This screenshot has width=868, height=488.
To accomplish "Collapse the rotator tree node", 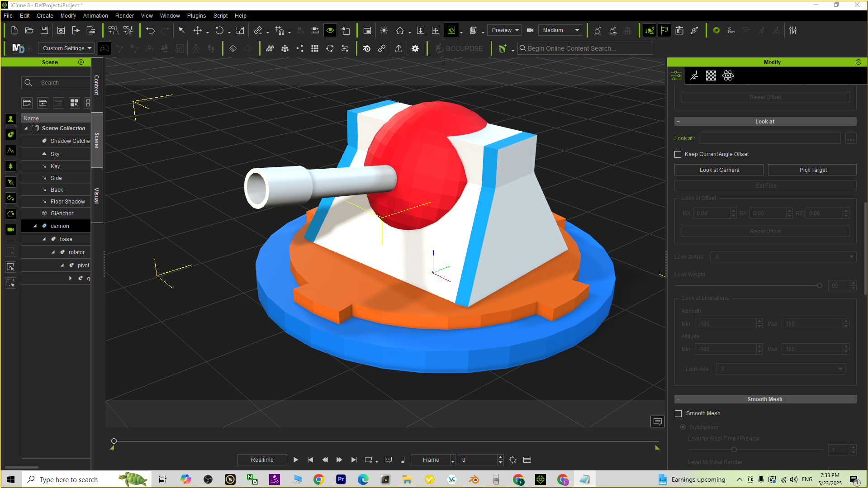I will coord(53,252).
